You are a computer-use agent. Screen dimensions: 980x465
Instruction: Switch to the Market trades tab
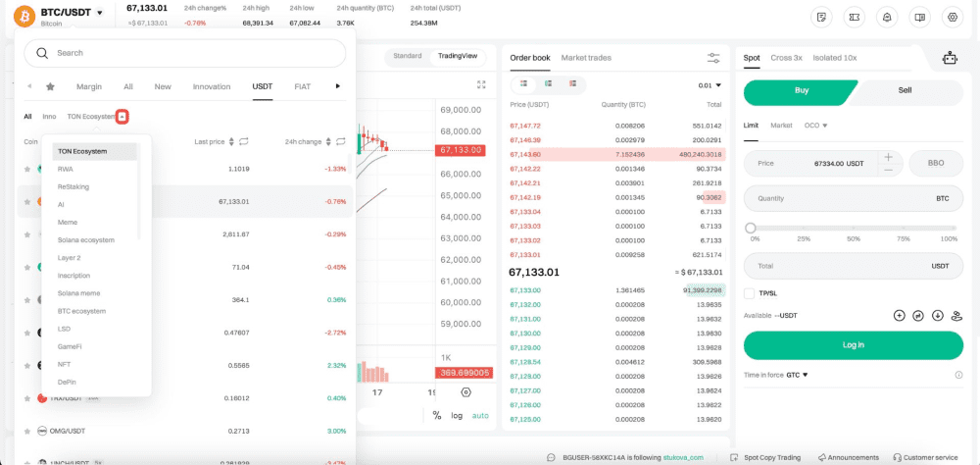click(x=585, y=58)
